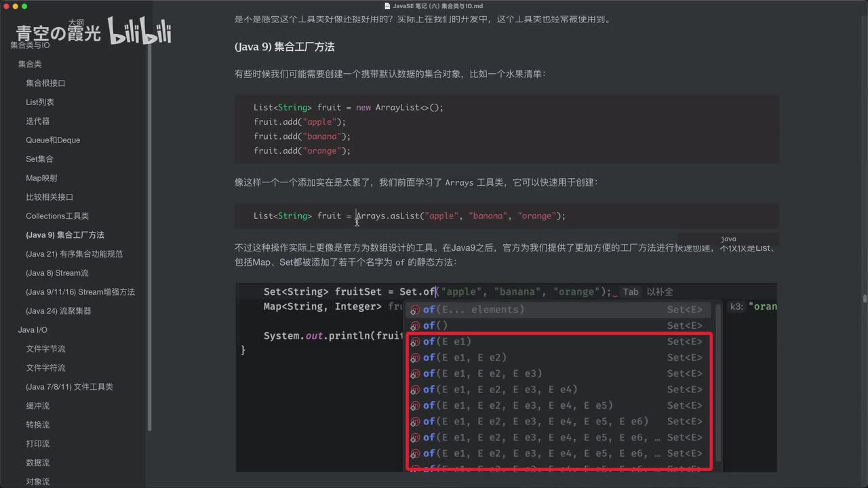Click the fruit.add("banana") code line
This screenshot has width=868, height=488.
click(x=302, y=136)
